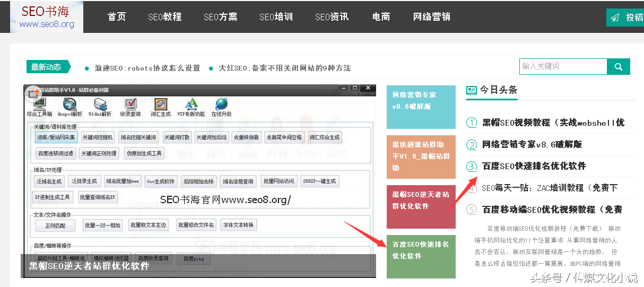Click the dnspod解析 icon
Image resolution: width=644 pixels, height=287 pixels.
pos(69,107)
